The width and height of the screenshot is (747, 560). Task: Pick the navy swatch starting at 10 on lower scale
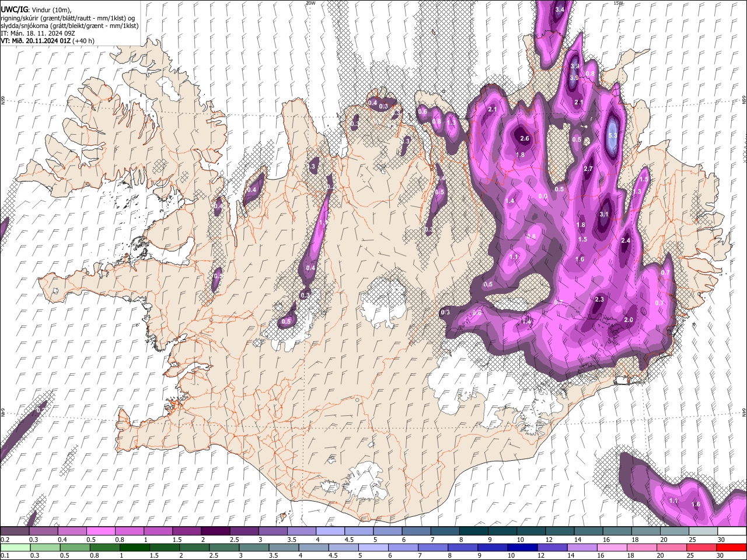[522, 547]
